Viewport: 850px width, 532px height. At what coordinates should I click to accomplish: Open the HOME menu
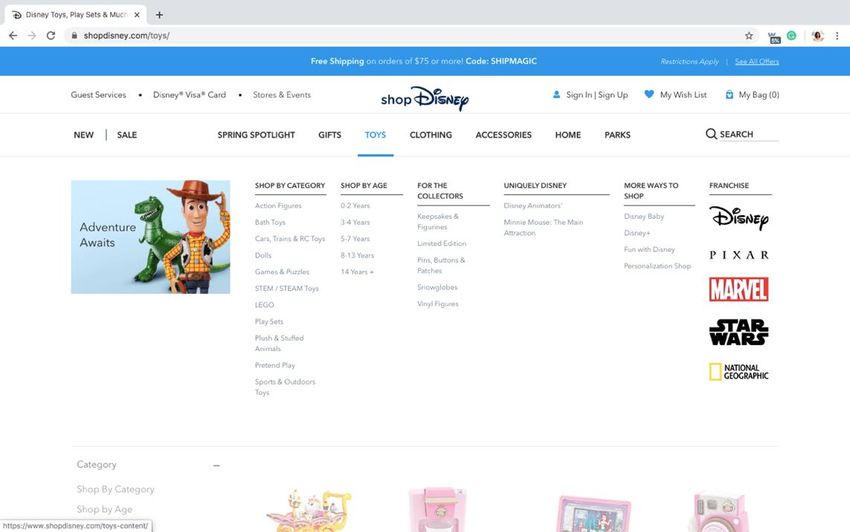568,135
